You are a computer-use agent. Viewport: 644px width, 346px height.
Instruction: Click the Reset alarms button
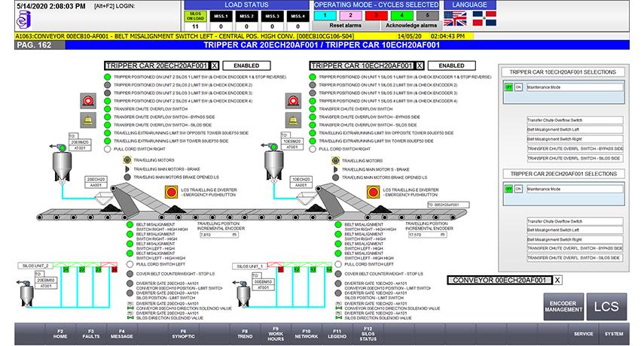346,26
